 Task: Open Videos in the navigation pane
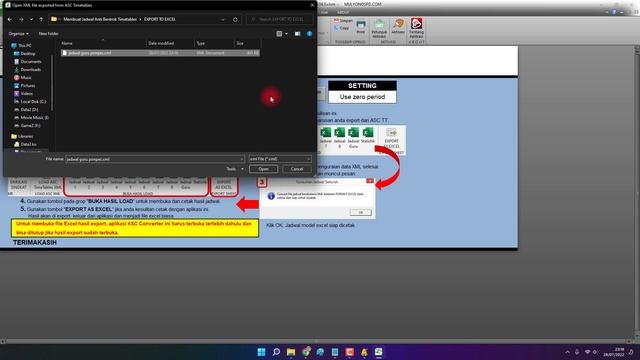[x=23, y=93]
